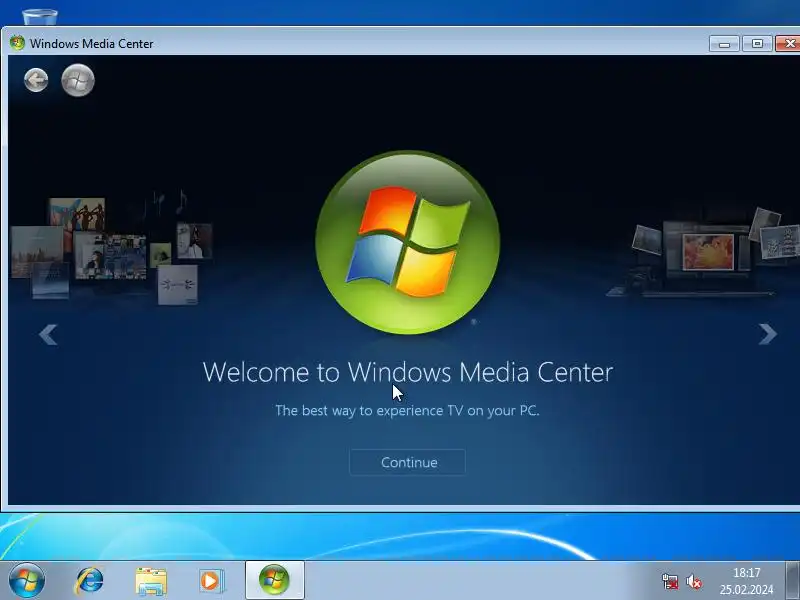Select the Media Center taskbar button
Screen dimensions: 800x600
(x=274, y=580)
